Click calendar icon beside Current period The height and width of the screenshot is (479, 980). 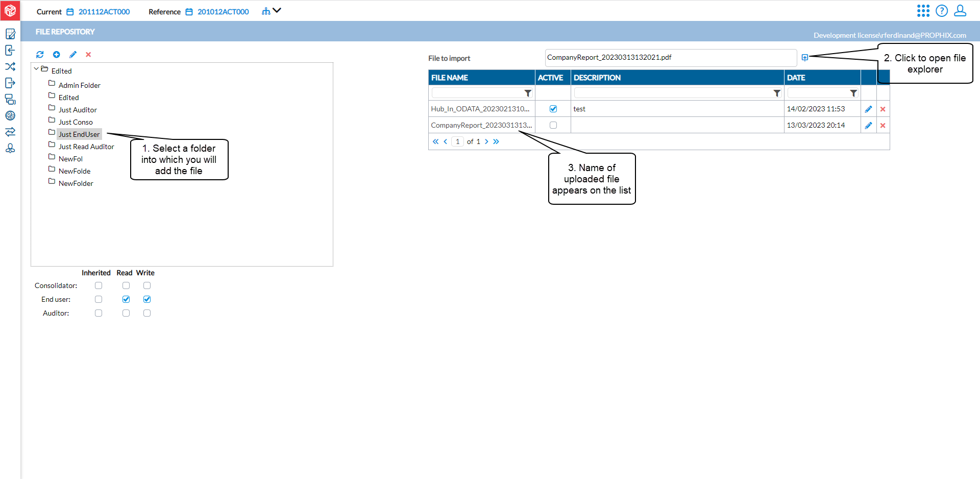tap(70, 12)
